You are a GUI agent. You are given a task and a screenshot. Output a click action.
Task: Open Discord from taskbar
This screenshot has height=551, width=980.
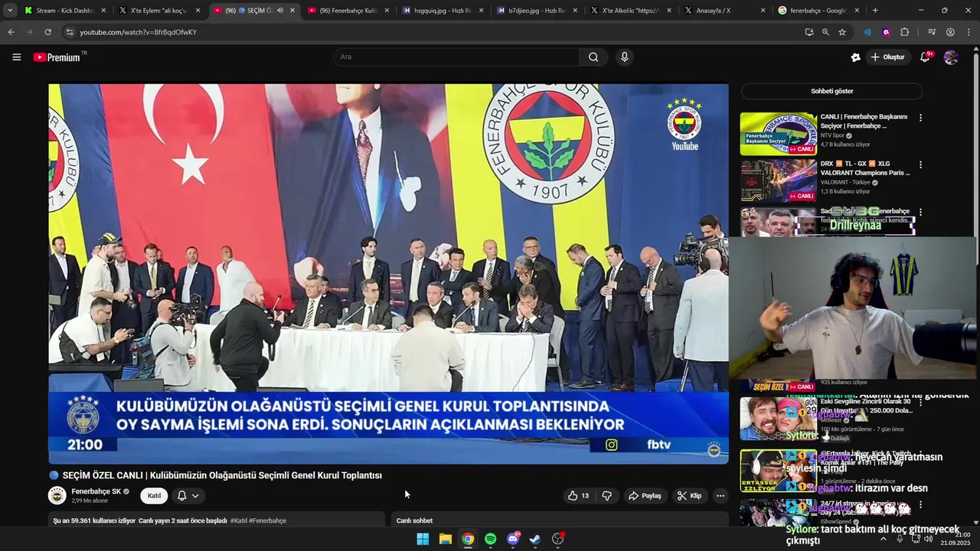tap(513, 539)
